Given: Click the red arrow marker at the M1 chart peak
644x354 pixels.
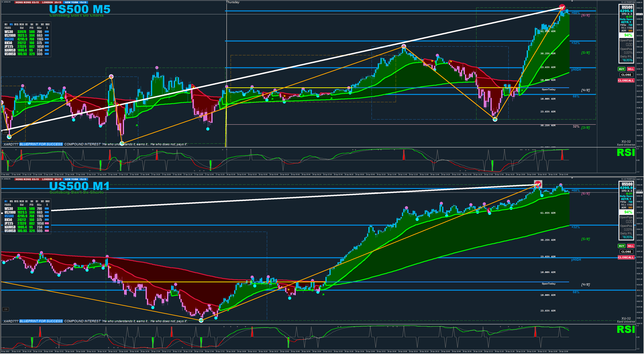Looking at the screenshot, I should pos(538,184).
